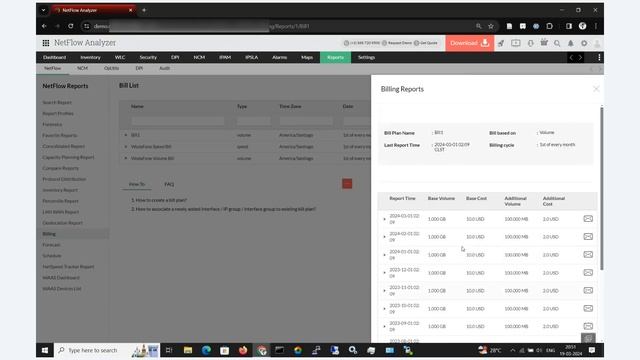This screenshot has width=640, height=360.
Task: Click the Request Demo link
Action: pyautogui.click(x=397, y=43)
